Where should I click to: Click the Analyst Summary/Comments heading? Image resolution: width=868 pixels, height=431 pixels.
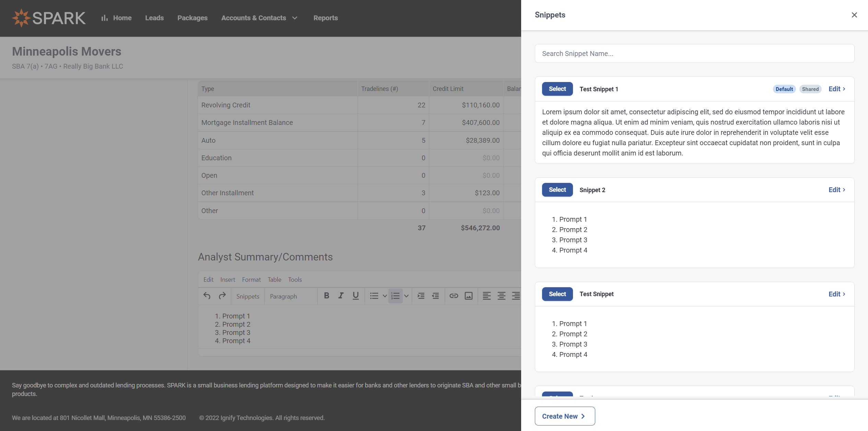(x=265, y=257)
